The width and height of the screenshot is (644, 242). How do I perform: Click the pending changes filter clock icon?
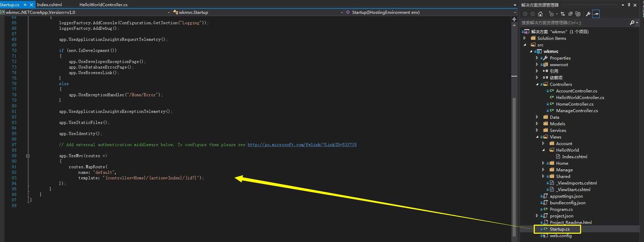[551, 14]
